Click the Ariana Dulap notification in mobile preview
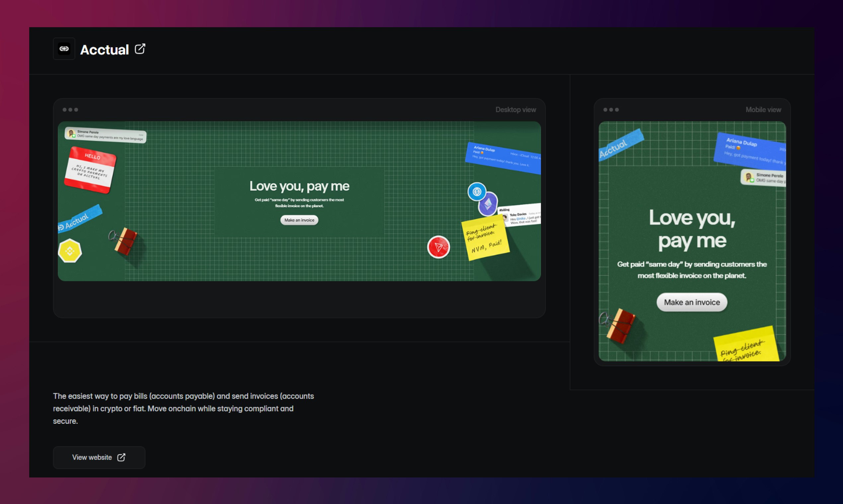Viewport: 843px width, 504px height. [750, 151]
